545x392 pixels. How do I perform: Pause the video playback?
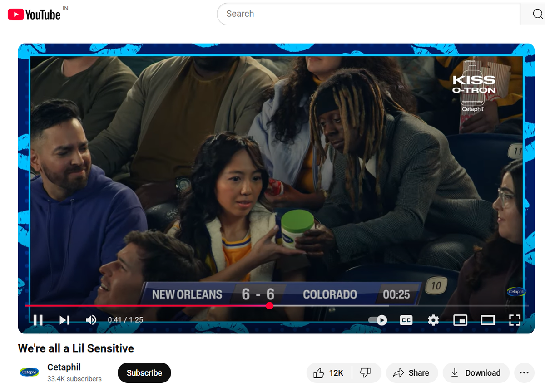pos(38,320)
